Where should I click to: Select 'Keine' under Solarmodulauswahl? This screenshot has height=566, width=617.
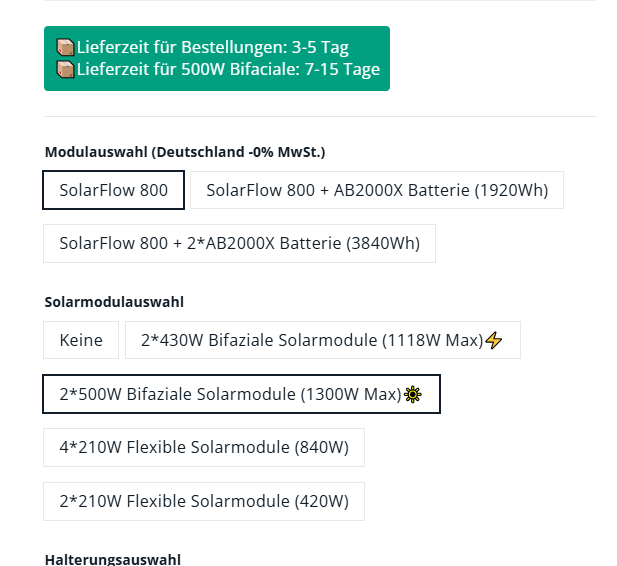(x=81, y=340)
